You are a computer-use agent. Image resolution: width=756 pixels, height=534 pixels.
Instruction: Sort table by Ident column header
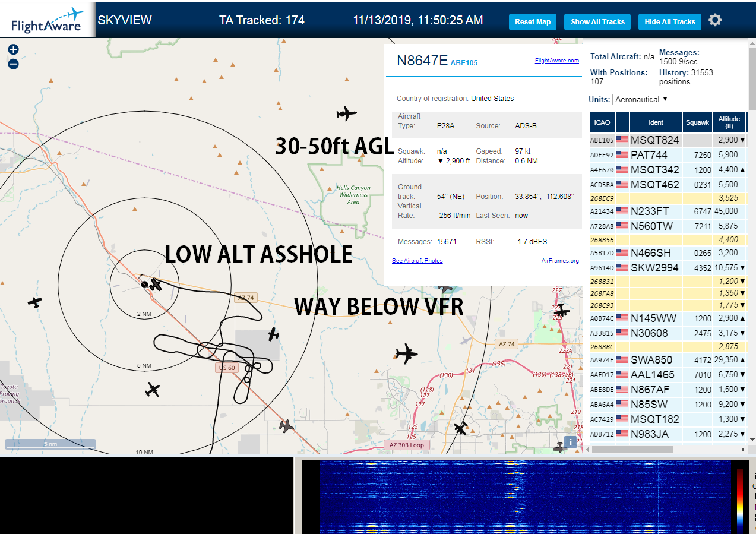pyautogui.click(x=656, y=122)
